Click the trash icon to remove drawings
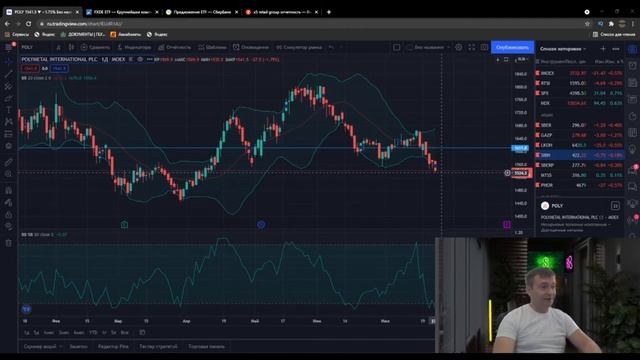The height and width of the screenshot is (360, 640). click(8, 243)
